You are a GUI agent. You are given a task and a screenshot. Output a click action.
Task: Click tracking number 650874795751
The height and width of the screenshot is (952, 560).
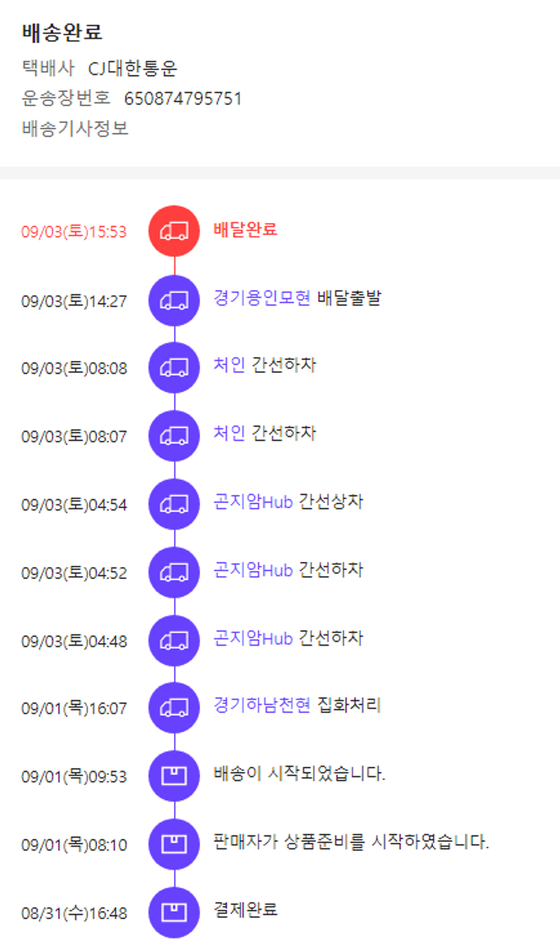[183, 99]
